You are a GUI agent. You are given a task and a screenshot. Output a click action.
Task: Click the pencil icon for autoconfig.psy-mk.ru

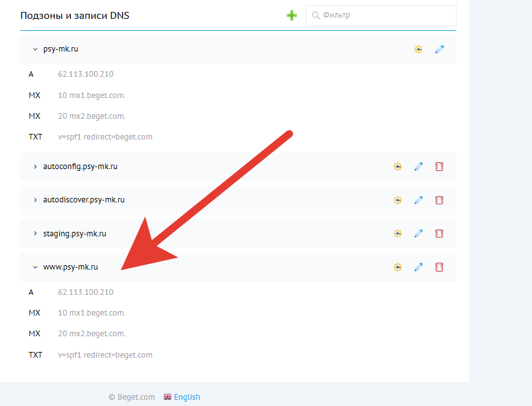coord(418,167)
